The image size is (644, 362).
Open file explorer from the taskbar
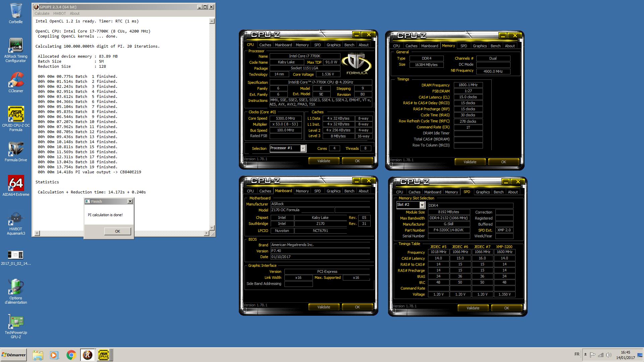tap(38, 355)
